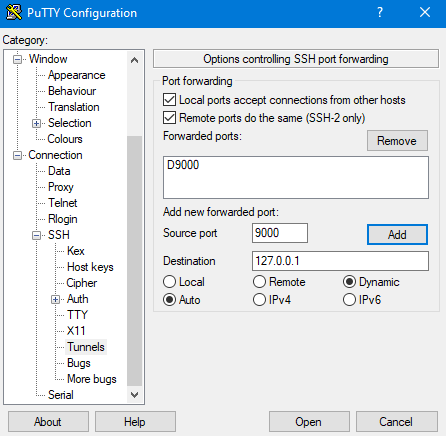Screen dimensions: 446x436
Task: Select the Kex item under SSH
Action: [x=76, y=251]
